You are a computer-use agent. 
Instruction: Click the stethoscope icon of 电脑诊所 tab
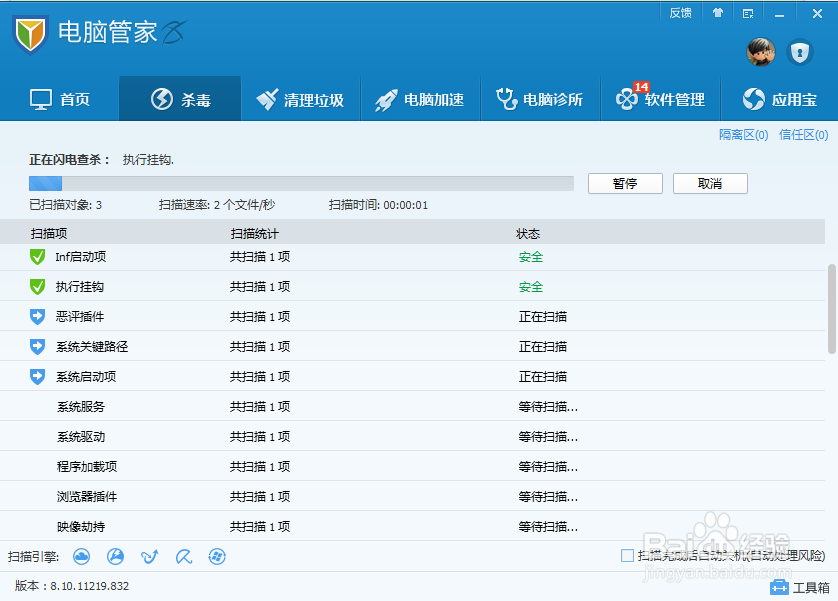coord(507,99)
